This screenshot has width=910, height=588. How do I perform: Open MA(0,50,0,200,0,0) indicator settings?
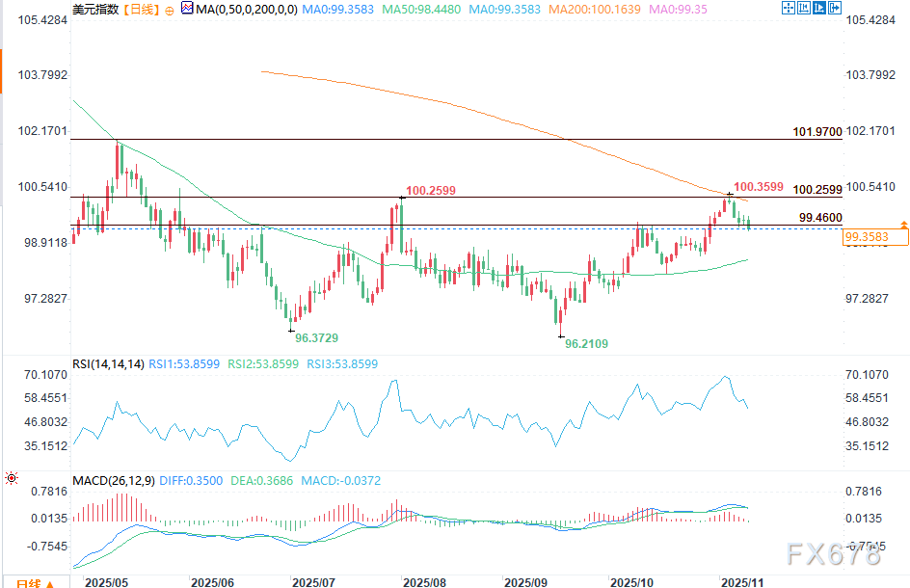tap(247, 10)
